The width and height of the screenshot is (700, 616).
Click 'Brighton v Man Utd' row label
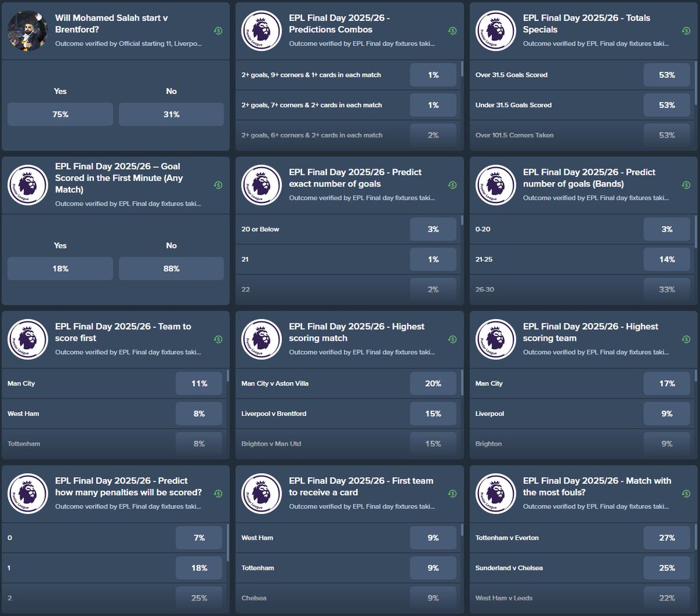(x=271, y=444)
